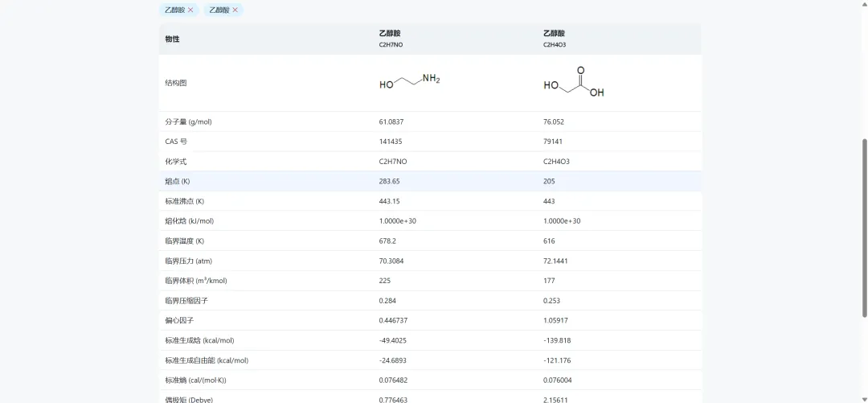Screen dimensions: 868x403
Task: Select the critical volume value 177
Action: tap(549, 281)
